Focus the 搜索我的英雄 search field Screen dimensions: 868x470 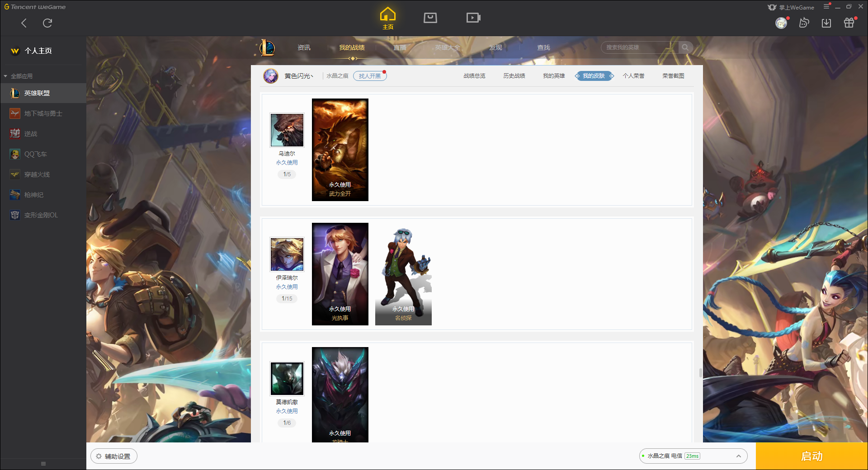point(640,47)
